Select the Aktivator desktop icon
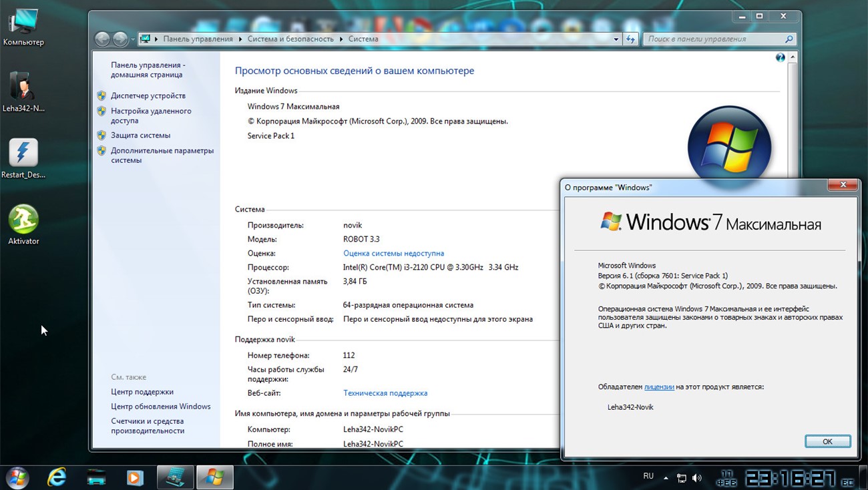868x490 pixels. pyautogui.click(x=23, y=225)
